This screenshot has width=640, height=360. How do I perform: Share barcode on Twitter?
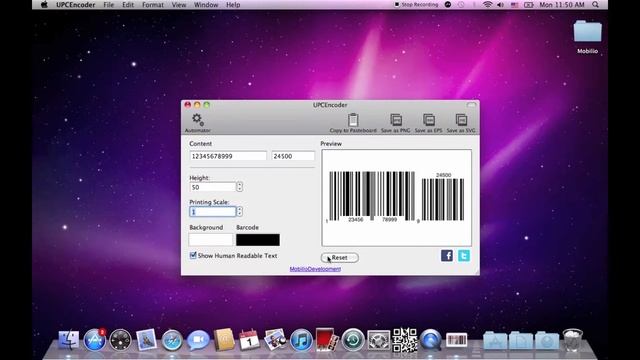tap(464, 256)
